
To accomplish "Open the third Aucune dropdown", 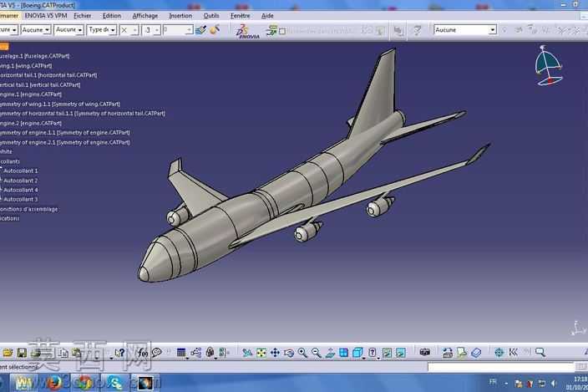I will 68,29.
